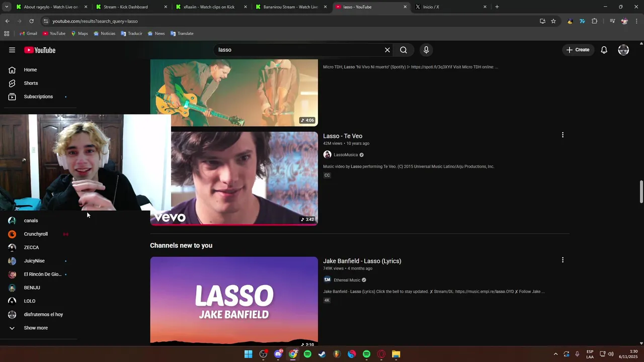Open Steam from the taskbar
This screenshot has width=644, height=362.
(322, 354)
